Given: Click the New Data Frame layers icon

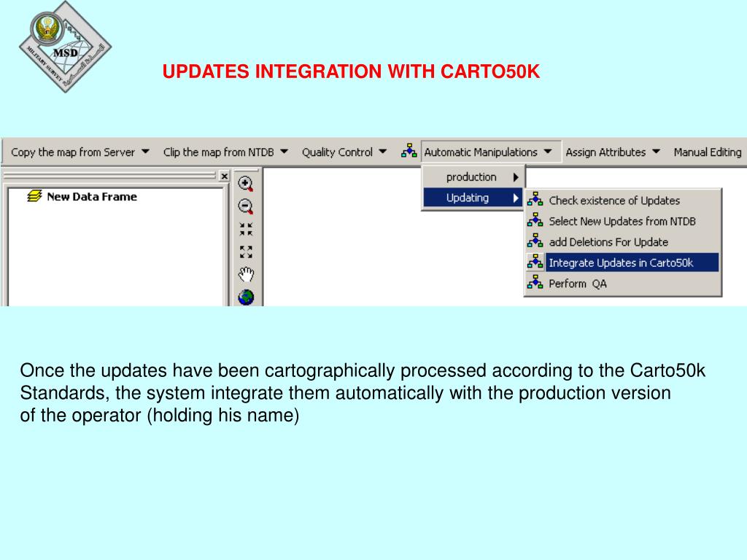Looking at the screenshot, I should pyautogui.click(x=35, y=196).
